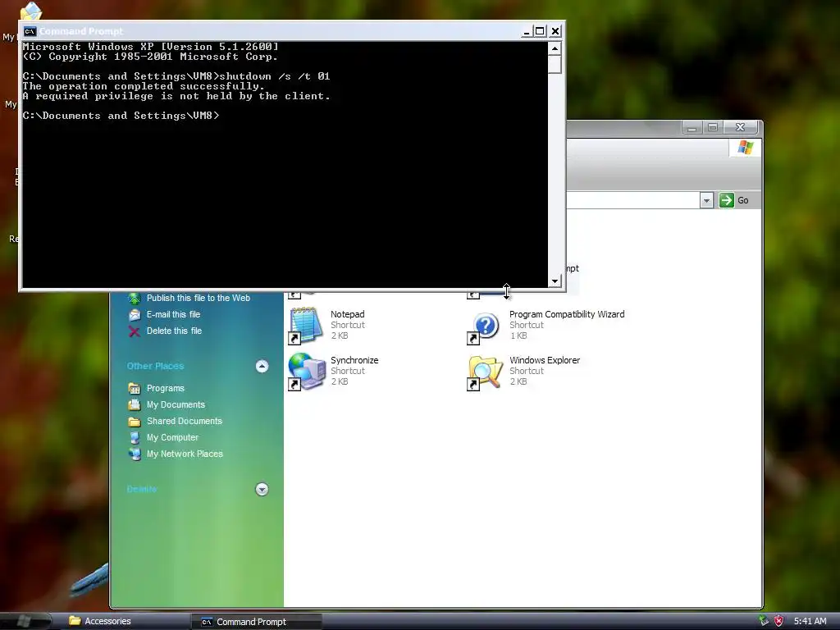Click the My Network Places icon
The width and height of the screenshot is (840, 630).
pos(135,454)
